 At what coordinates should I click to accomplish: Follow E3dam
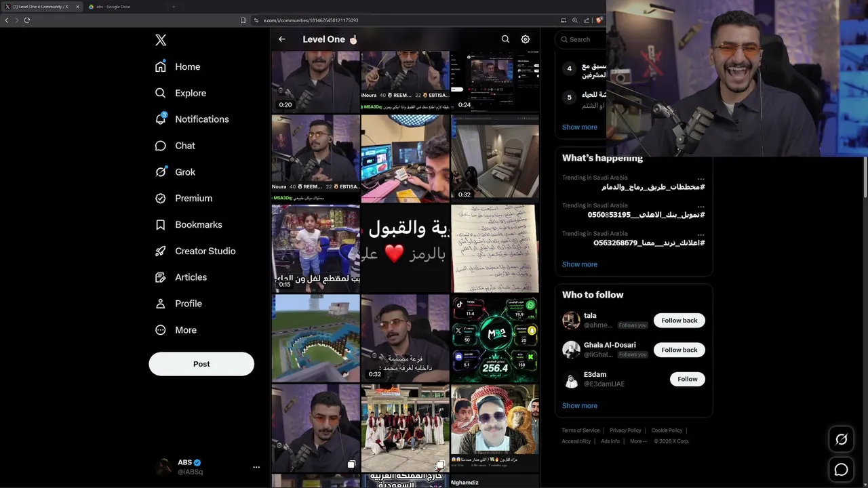coord(688,379)
